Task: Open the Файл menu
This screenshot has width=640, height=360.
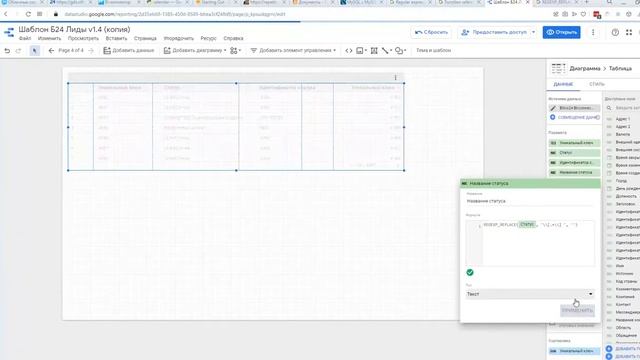Action: click(25, 38)
